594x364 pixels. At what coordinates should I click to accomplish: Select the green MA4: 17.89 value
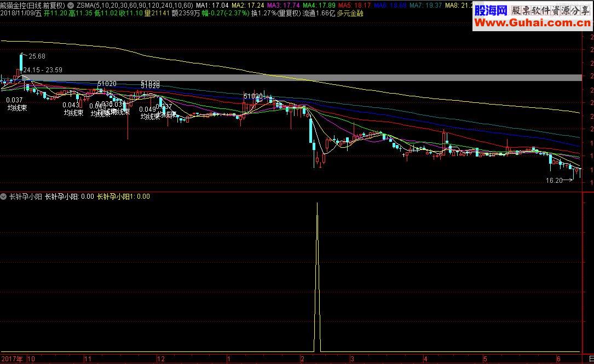tap(319, 5)
